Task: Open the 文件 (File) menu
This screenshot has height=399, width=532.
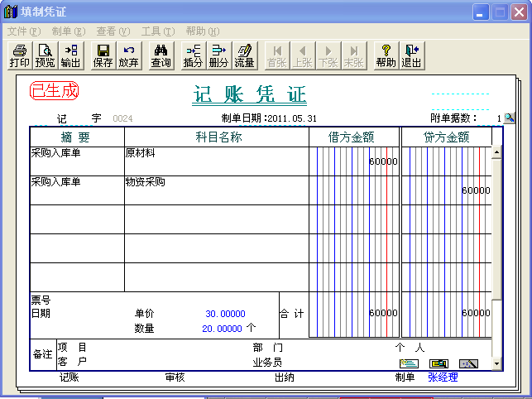Action: pyautogui.click(x=24, y=31)
